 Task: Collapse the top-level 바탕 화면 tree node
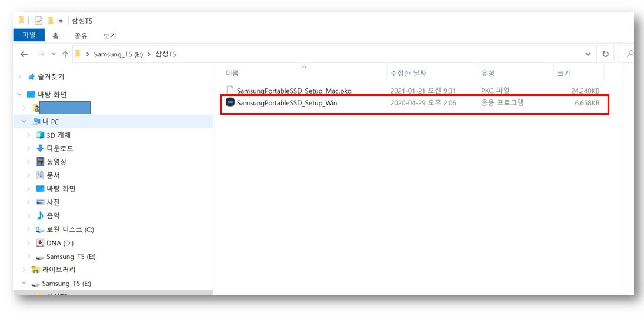pyautogui.click(x=20, y=95)
